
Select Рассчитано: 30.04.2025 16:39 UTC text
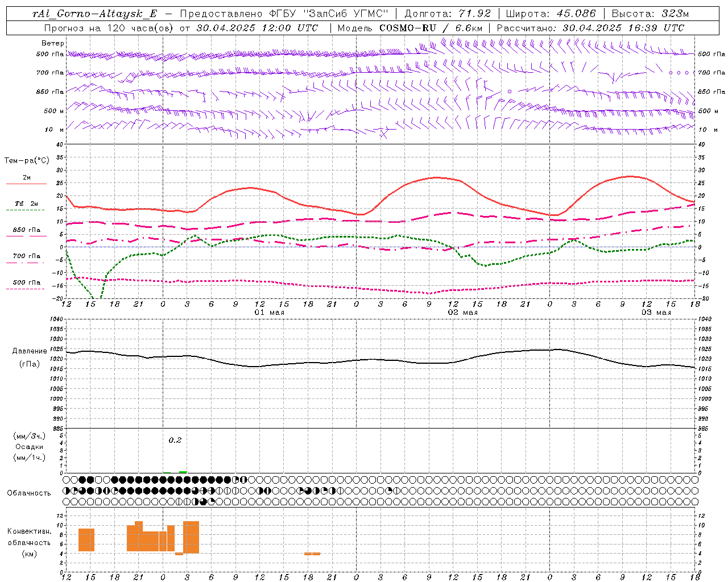tap(590, 28)
